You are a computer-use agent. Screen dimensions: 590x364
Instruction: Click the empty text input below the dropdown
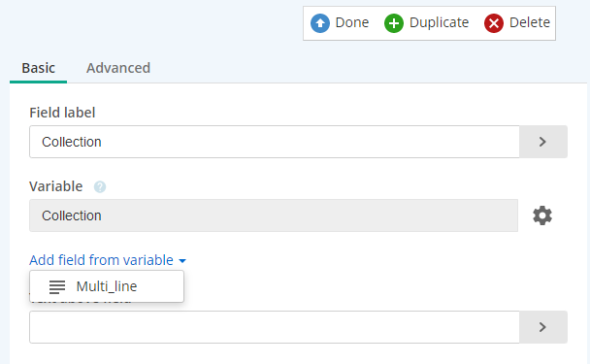[275, 327]
